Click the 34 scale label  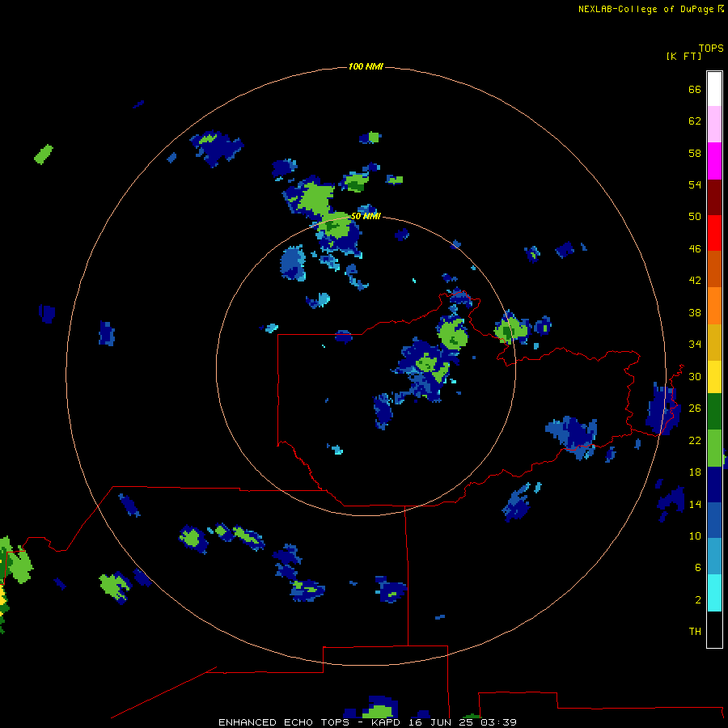pos(695,344)
